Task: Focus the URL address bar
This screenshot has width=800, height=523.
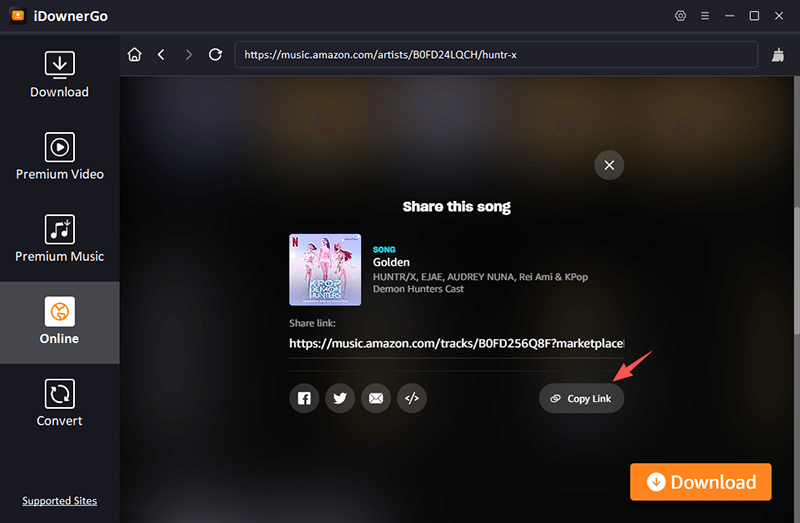Action: [x=495, y=55]
